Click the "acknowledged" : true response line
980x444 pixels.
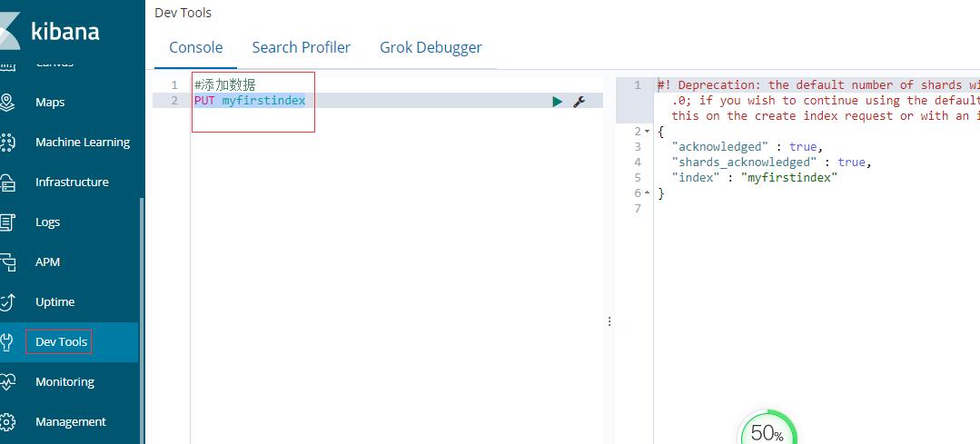(x=747, y=147)
